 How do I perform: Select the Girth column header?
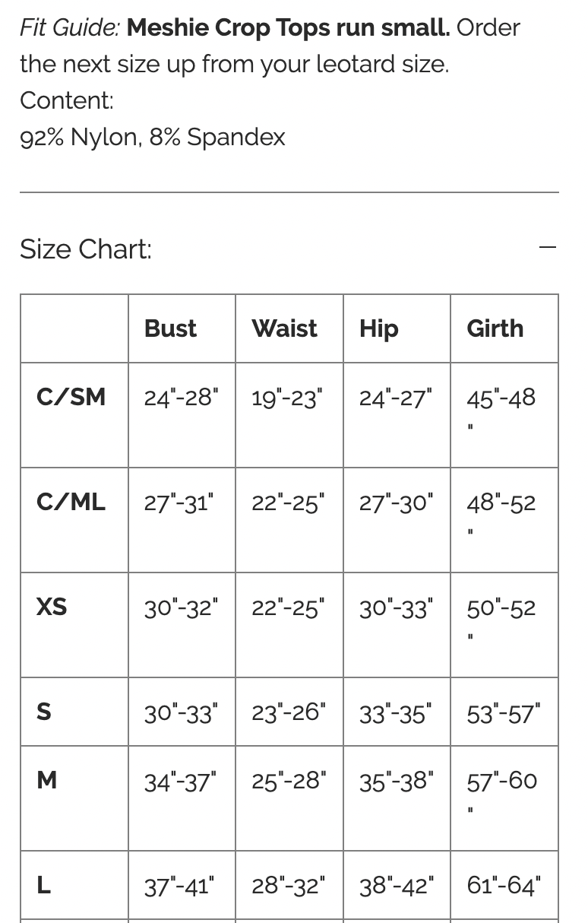[x=495, y=328]
